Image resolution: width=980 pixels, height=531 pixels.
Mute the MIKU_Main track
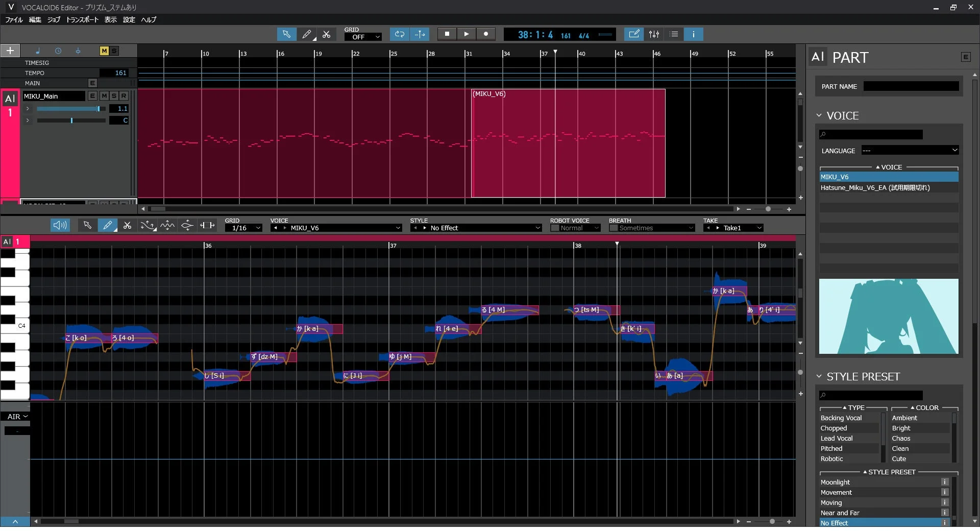point(104,95)
